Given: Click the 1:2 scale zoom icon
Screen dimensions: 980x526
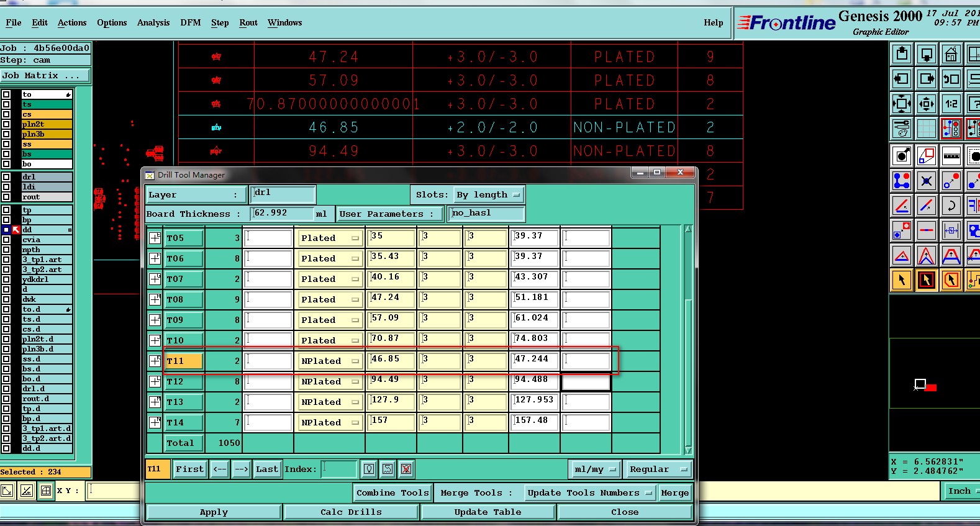Looking at the screenshot, I should 951,104.
